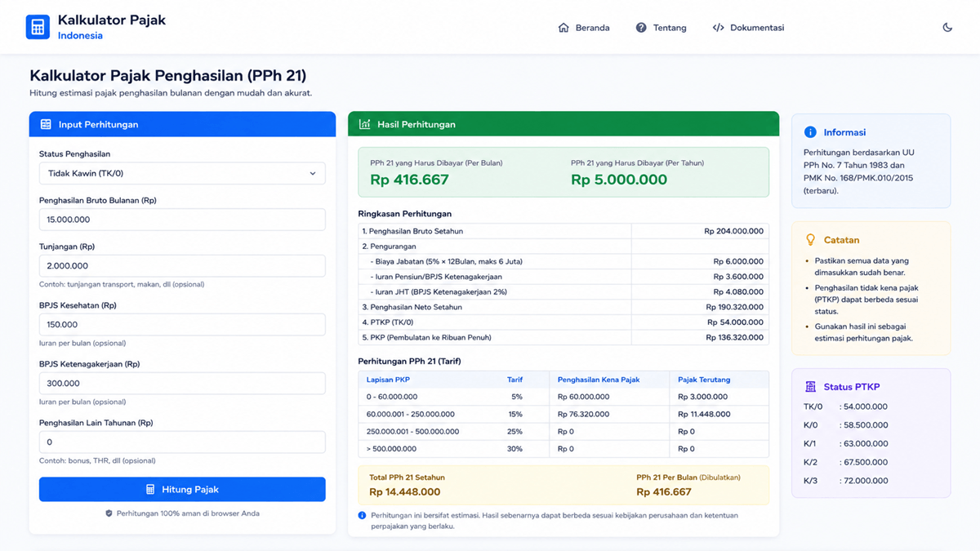Click the Biaya Jabatan row label
This screenshot has height=551, width=980.
(x=446, y=262)
